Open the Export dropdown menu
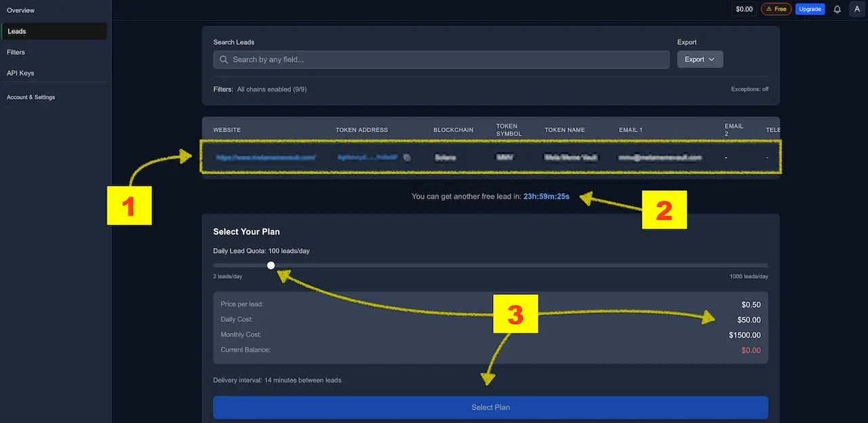The width and height of the screenshot is (868, 423). pyautogui.click(x=700, y=59)
